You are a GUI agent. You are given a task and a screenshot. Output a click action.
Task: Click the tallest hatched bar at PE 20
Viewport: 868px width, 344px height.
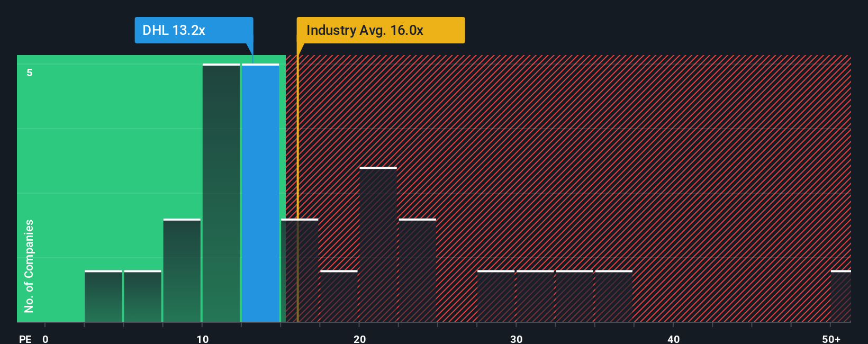[x=378, y=245]
